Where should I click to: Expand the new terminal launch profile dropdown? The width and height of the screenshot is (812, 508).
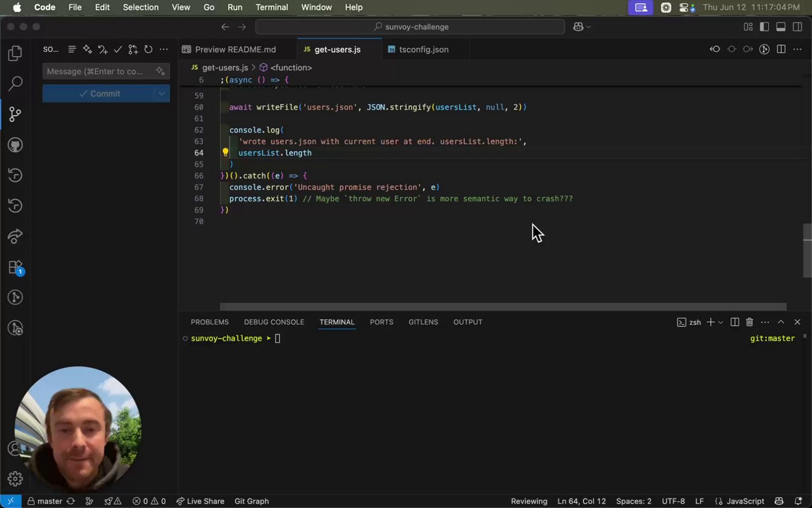[x=720, y=323]
